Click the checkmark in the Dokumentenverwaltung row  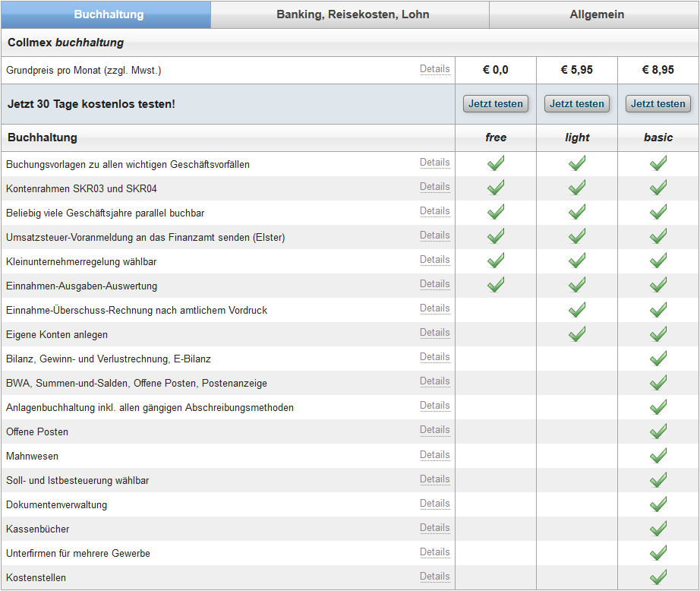(658, 504)
